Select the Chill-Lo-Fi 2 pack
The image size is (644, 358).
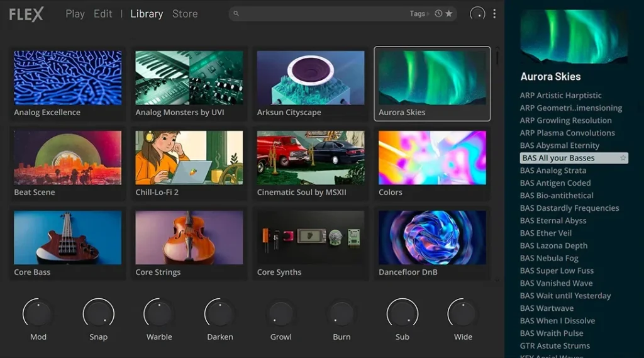(189, 164)
